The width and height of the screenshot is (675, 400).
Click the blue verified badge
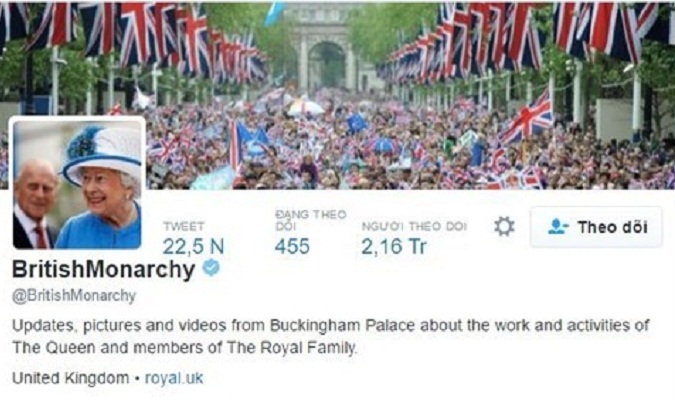211,268
